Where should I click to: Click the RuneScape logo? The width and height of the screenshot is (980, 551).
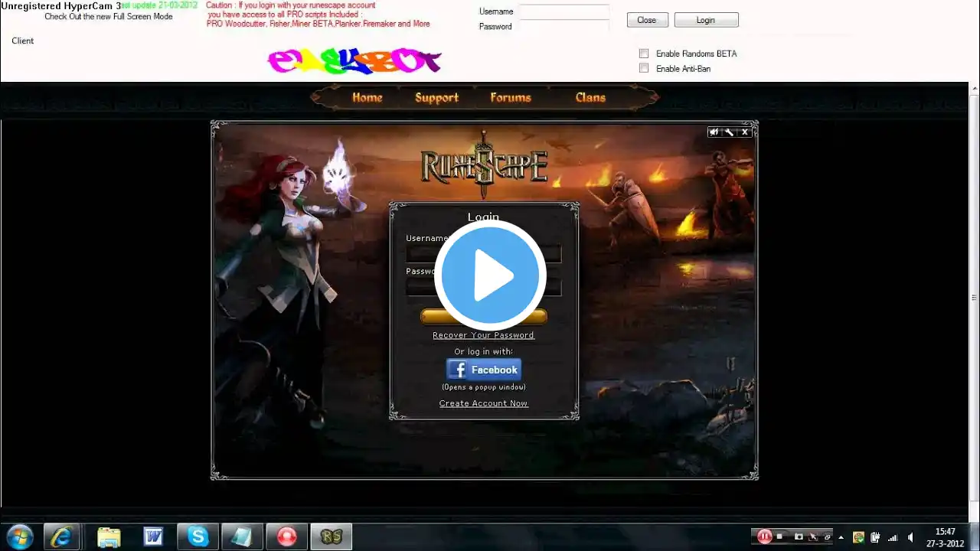click(x=484, y=166)
